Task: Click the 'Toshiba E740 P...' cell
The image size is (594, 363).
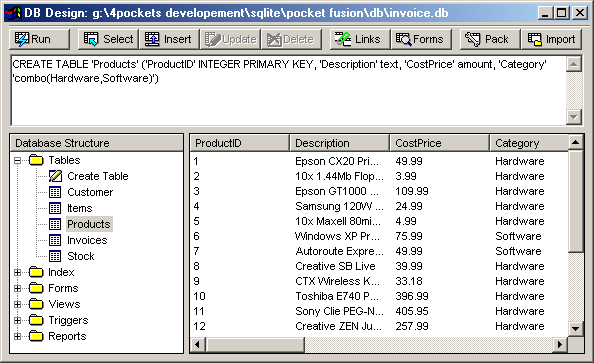Action: pos(337,296)
